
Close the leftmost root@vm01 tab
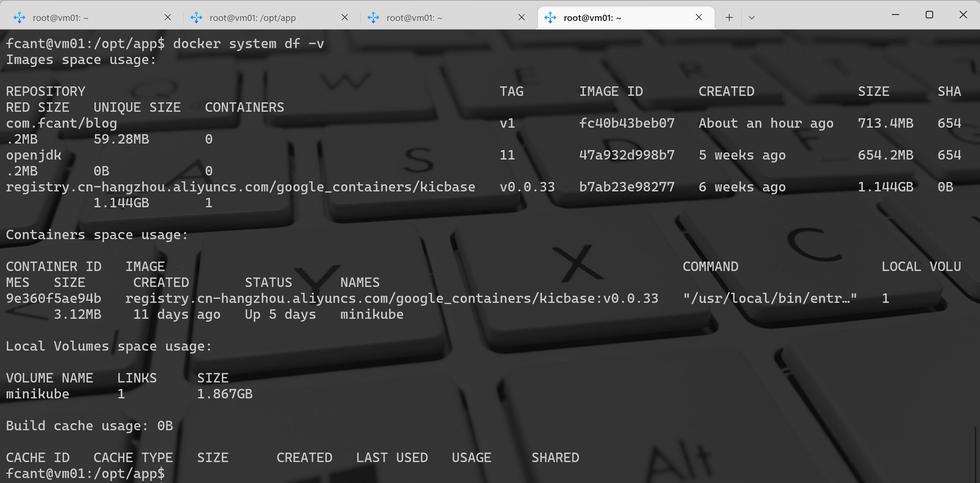coord(168,17)
